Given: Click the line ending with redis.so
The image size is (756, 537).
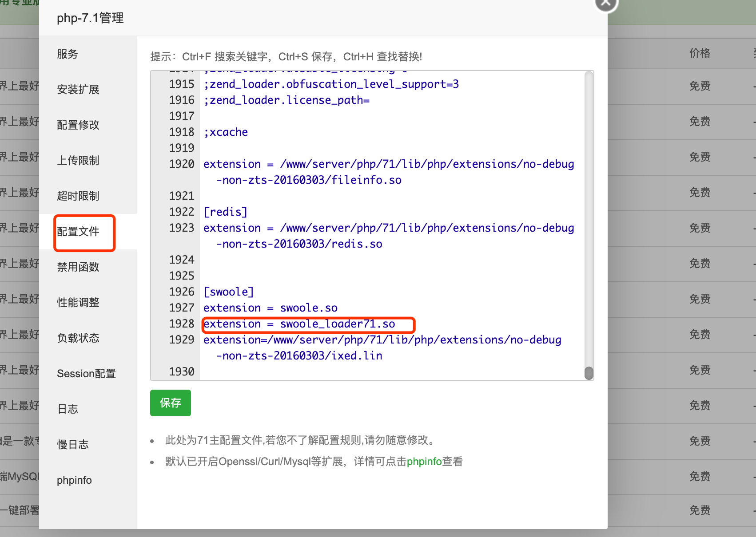Looking at the screenshot, I should [x=389, y=236].
